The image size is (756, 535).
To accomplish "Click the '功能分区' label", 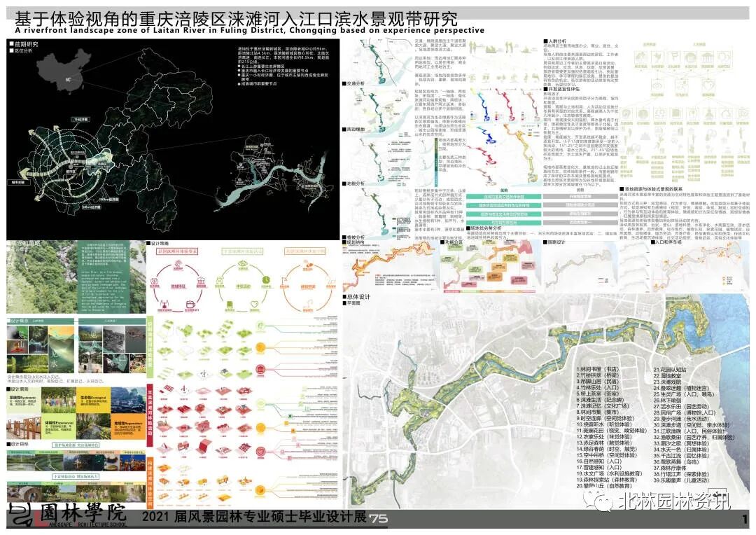I will 451,242.
